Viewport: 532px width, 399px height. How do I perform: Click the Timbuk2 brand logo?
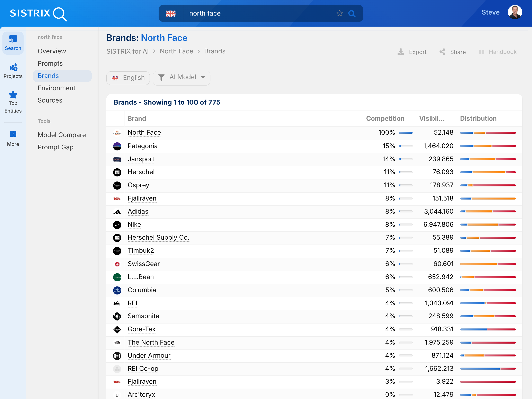tap(117, 251)
